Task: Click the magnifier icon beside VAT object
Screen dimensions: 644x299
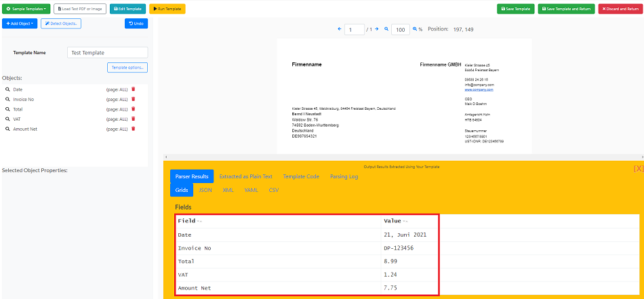Action: [x=7, y=119]
